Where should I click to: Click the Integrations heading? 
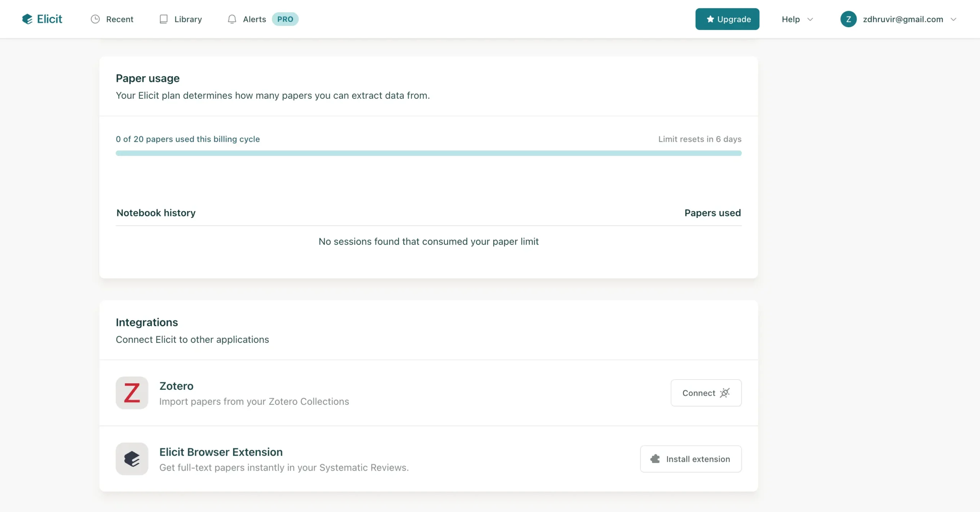(147, 322)
